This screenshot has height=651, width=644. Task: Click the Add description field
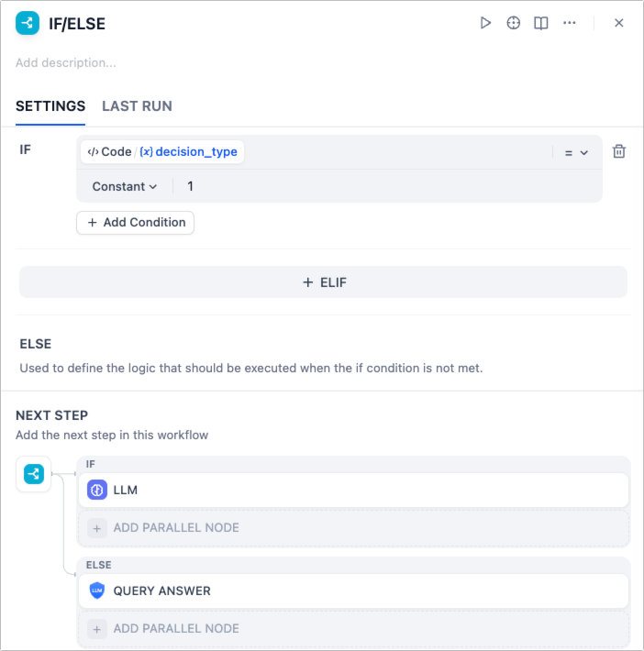pyautogui.click(x=66, y=63)
